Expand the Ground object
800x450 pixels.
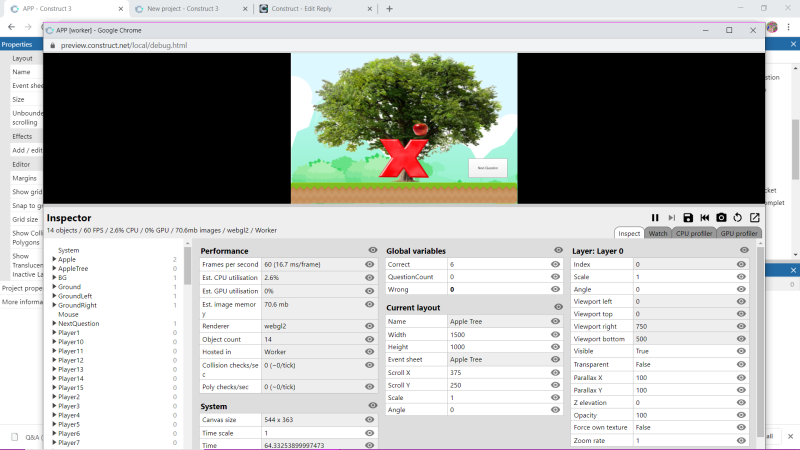point(54,287)
